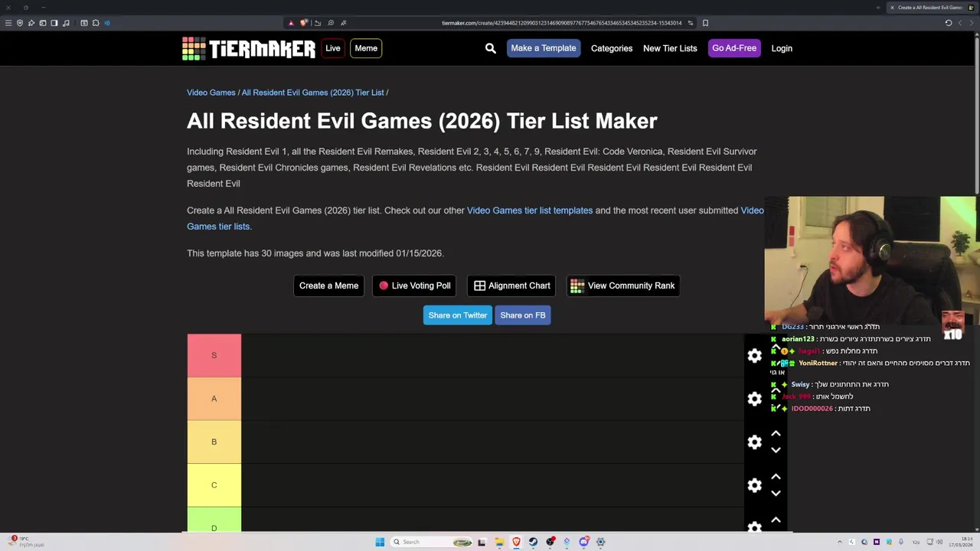980x551 pixels.
Task: Open settings gear for A tier row
Action: pos(755,399)
